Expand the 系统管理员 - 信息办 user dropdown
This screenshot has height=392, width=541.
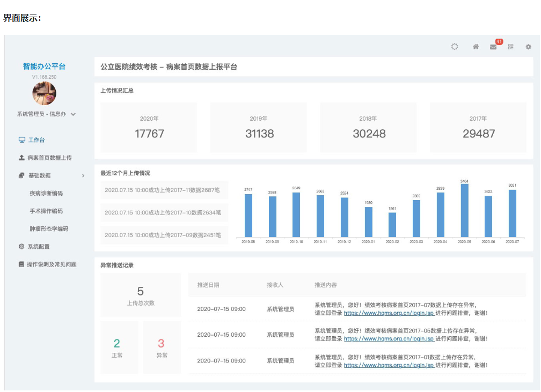pyautogui.click(x=74, y=114)
